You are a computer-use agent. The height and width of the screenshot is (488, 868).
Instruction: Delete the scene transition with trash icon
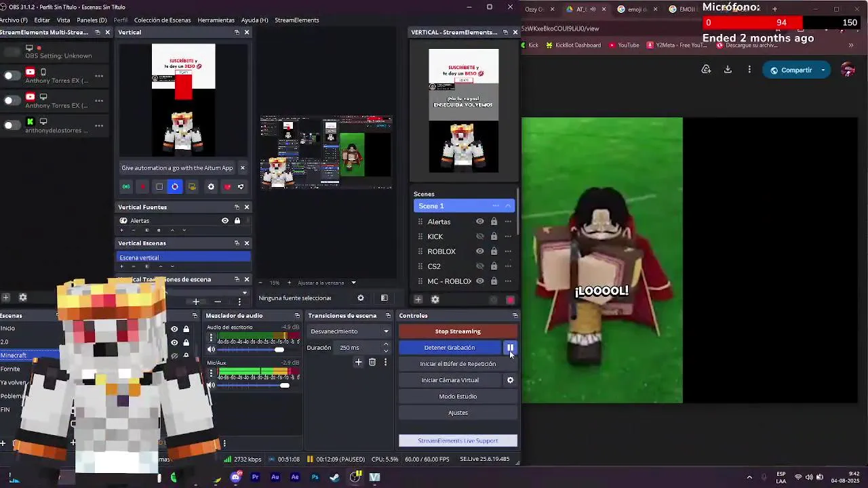372,363
